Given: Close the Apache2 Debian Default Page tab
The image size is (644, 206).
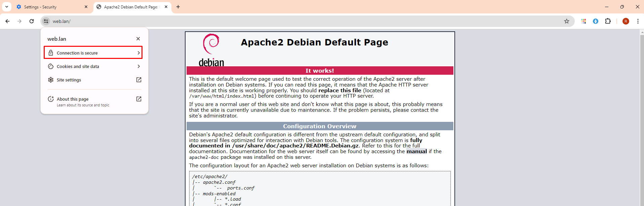Looking at the screenshot, I should pos(166,7).
